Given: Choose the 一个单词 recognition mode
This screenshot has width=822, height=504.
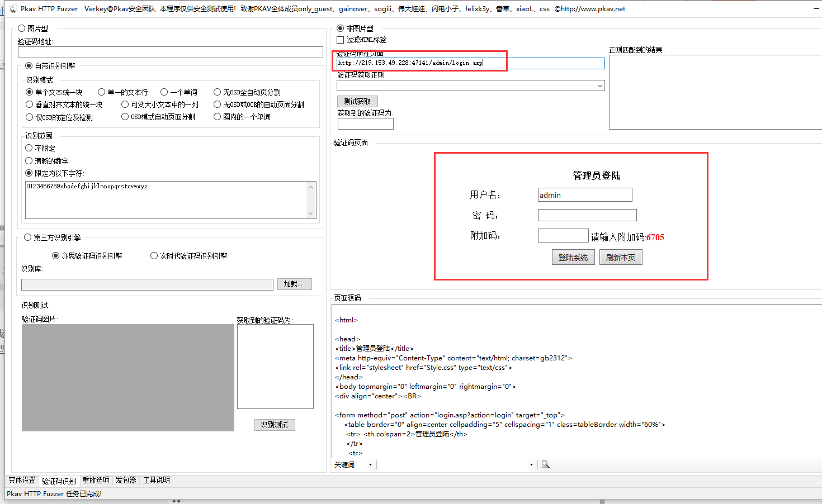Looking at the screenshot, I should (164, 92).
